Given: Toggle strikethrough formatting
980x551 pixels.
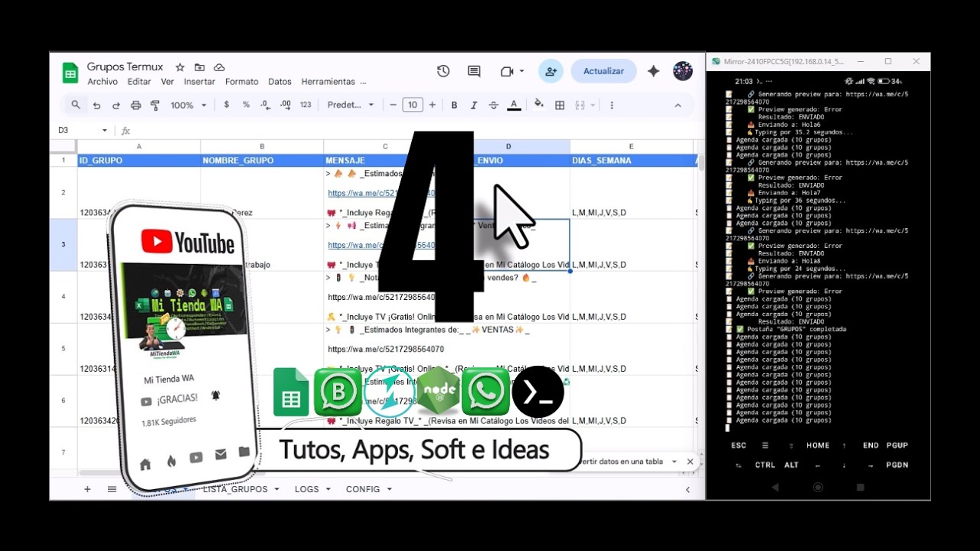Looking at the screenshot, I should (x=494, y=105).
